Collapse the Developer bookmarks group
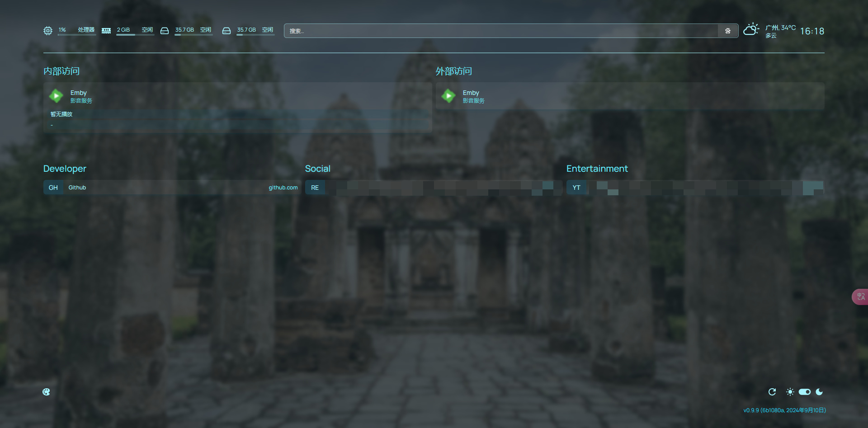 coord(65,169)
